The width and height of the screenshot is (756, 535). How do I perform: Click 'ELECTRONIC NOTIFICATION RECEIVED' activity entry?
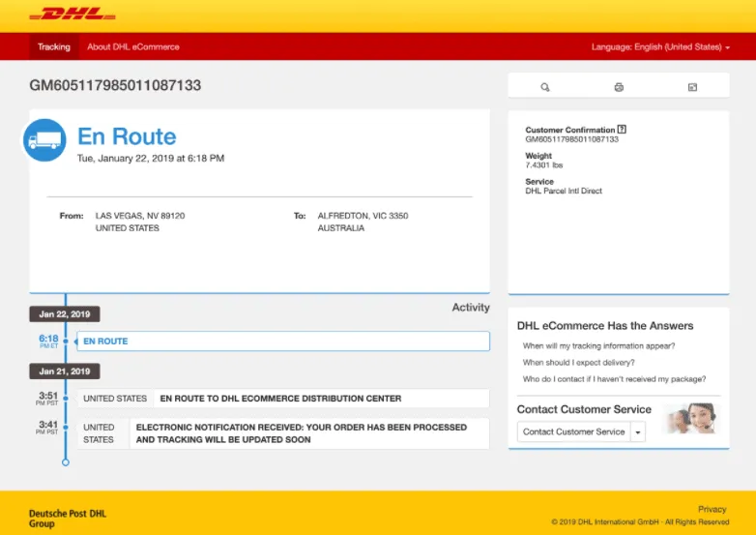tap(283, 433)
